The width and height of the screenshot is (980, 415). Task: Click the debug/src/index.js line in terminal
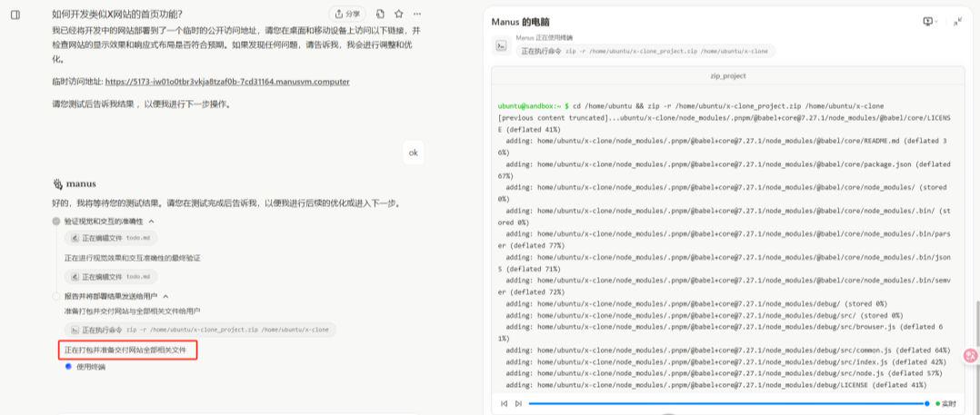tap(727, 362)
